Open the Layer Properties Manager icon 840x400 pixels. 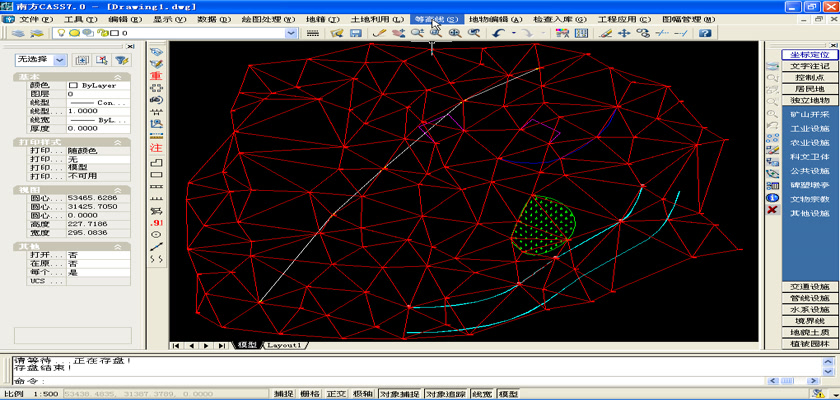click(18, 33)
